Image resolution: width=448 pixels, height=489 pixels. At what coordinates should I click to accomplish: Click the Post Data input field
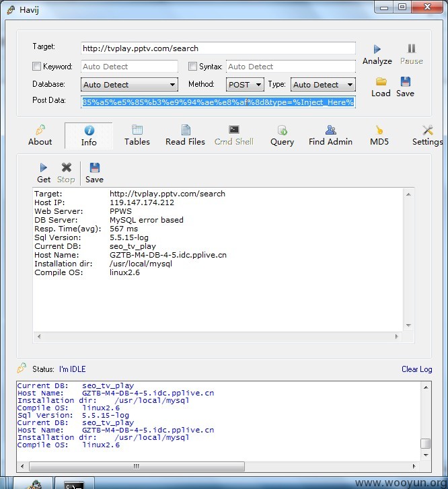pyautogui.click(x=218, y=102)
